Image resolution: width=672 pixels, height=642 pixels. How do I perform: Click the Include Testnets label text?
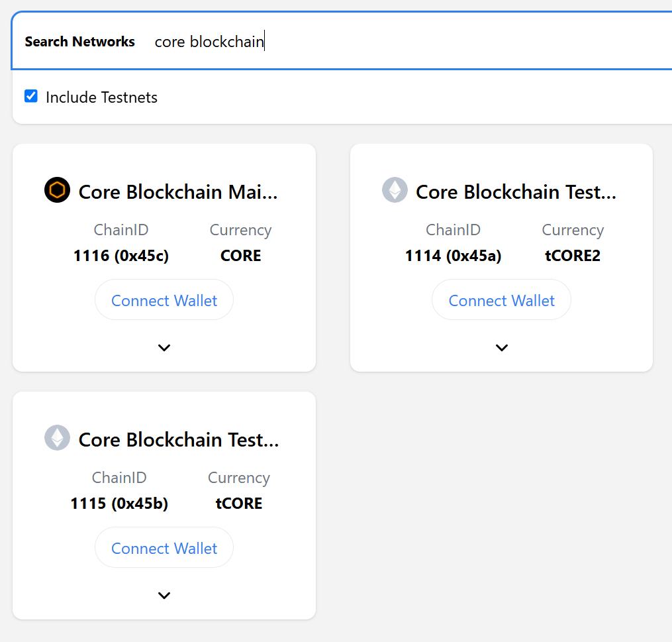tap(101, 97)
